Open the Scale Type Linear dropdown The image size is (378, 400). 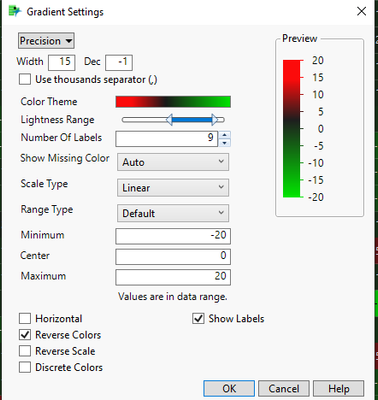coord(173,188)
